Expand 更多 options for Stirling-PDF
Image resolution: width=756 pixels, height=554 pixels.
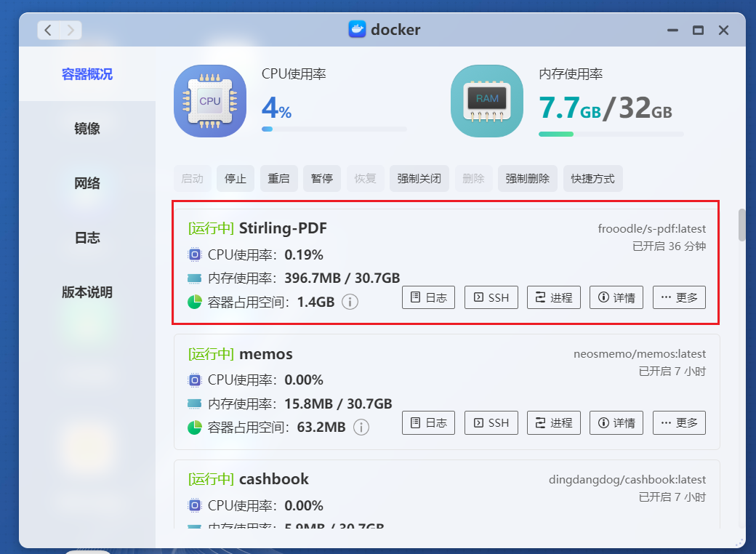point(680,297)
